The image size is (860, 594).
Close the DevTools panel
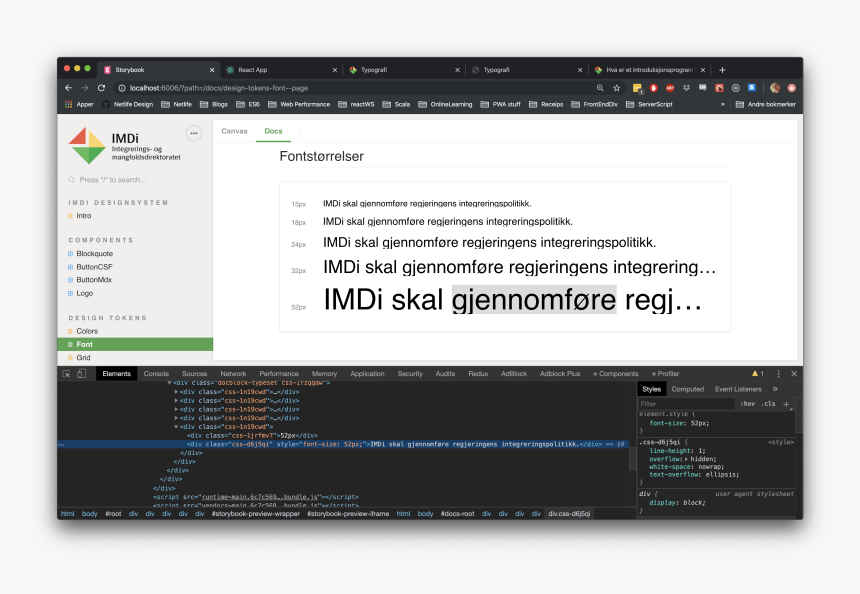794,374
